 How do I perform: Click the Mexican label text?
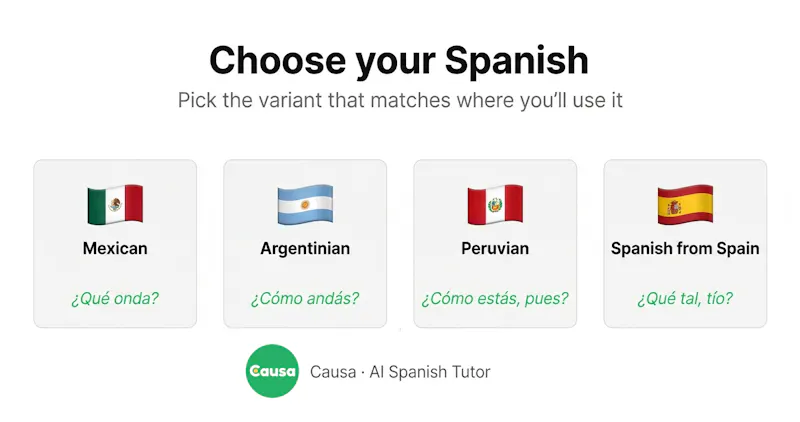pos(115,249)
